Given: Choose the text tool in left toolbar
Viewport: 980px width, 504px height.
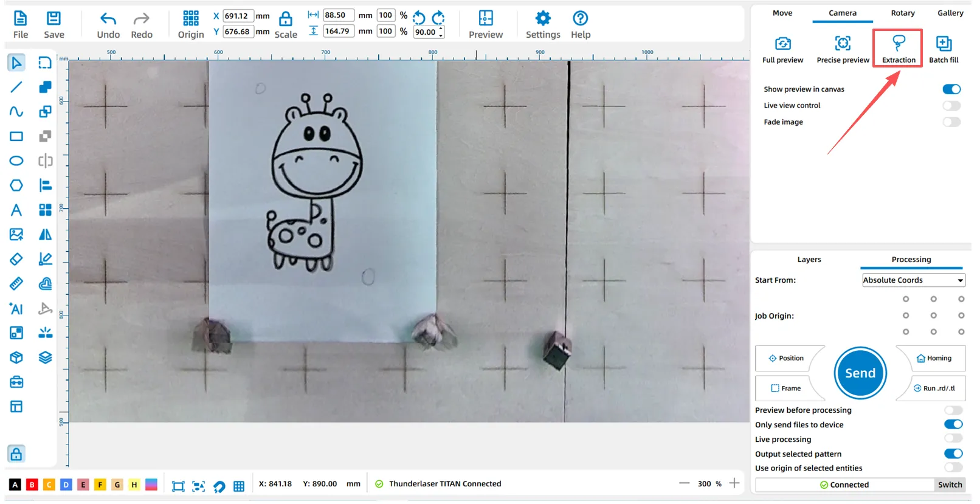Looking at the screenshot, I should 16,210.
